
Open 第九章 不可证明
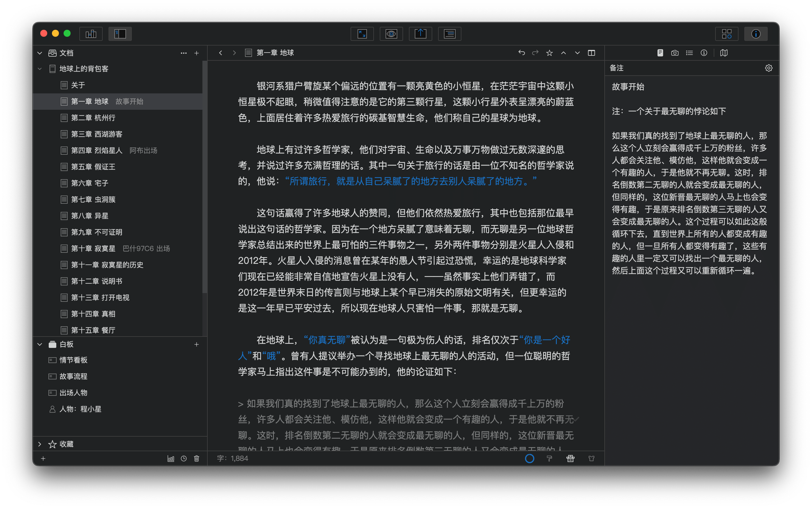118,232
